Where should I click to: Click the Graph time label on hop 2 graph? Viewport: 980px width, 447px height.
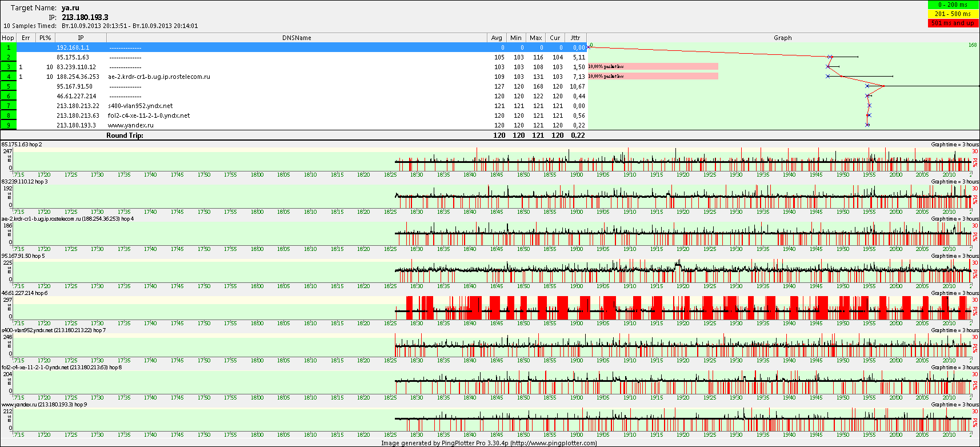[x=954, y=145]
